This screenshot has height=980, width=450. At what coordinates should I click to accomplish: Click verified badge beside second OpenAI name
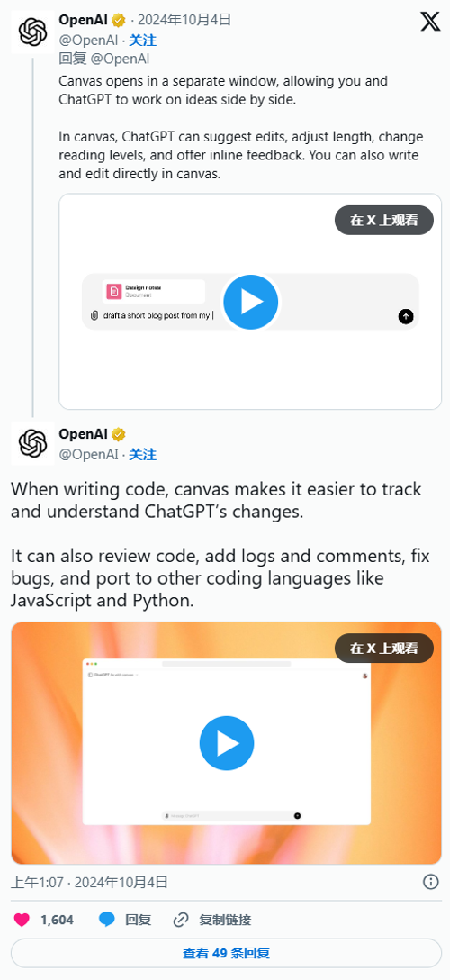click(119, 434)
